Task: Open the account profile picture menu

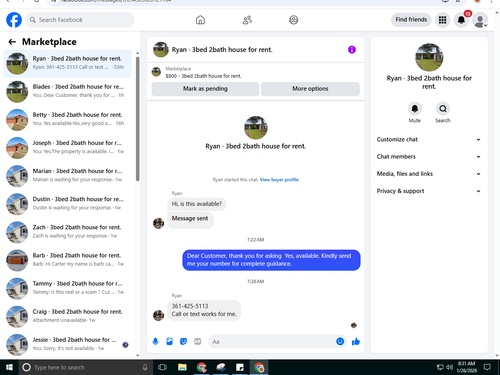Action: click(x=480, y=20)
